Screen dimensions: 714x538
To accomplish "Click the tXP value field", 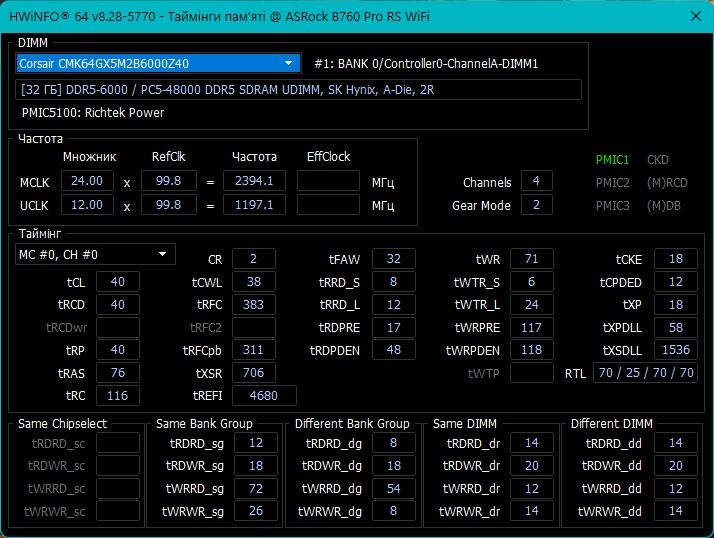I will pos(676,304).
